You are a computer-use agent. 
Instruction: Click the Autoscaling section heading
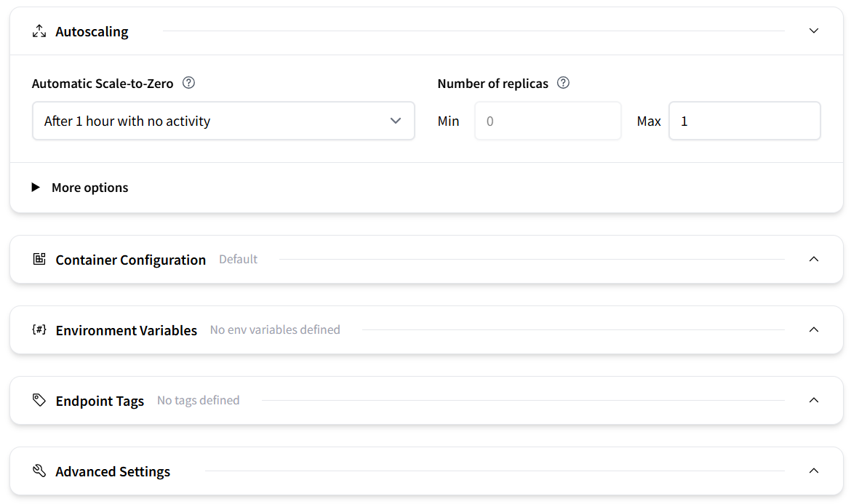92,31
